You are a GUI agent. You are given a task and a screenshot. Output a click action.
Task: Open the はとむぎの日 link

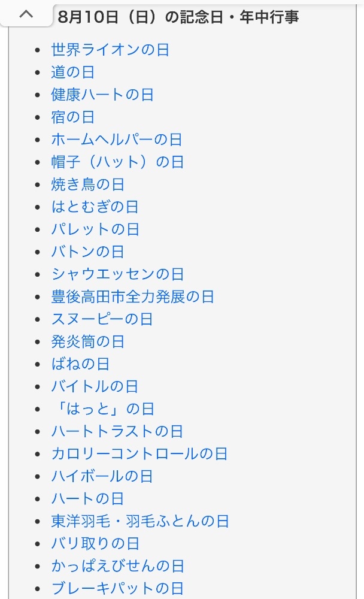tap(95, 207)
